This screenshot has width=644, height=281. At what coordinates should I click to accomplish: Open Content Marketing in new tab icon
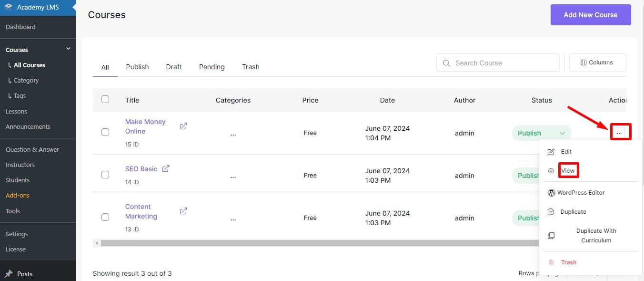tap(183, 211)
